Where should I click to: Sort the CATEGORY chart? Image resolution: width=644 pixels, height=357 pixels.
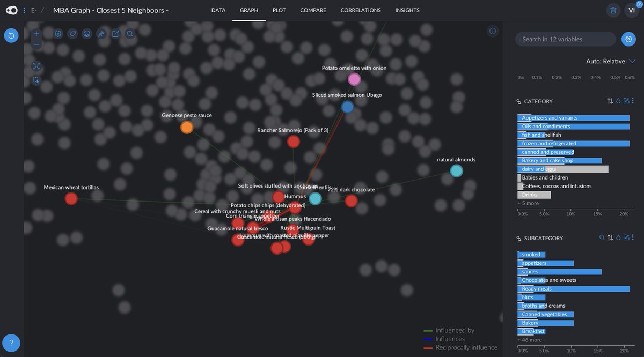(x=610, y=101)
